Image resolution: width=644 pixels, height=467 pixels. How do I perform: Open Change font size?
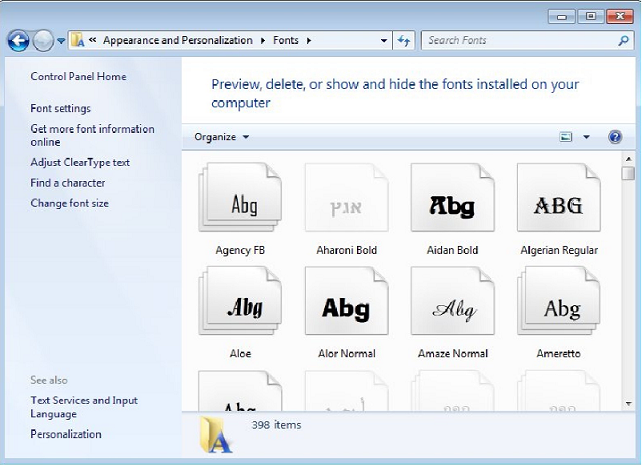[x=69, y=203]
